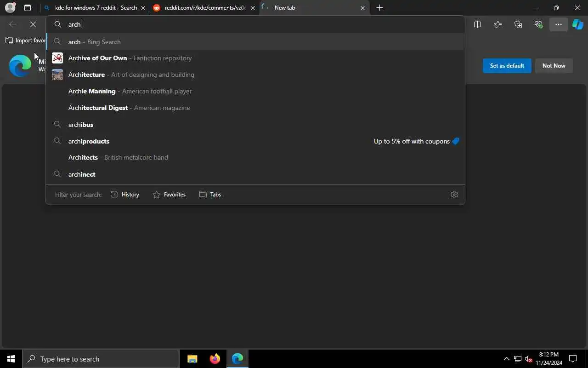Open Split screen view
The width and height of the screenshot is (588, 368).
pyautogui.click(x=478, y=24)
